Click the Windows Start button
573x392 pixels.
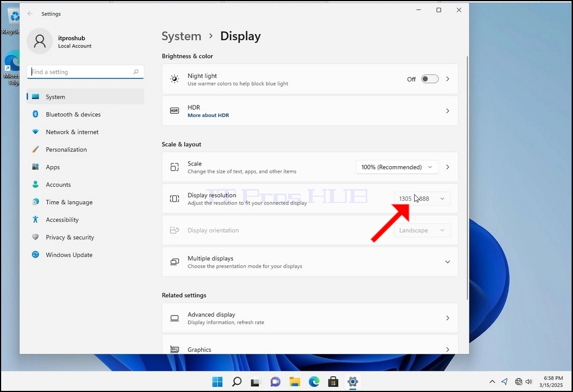tap(217, 382)
